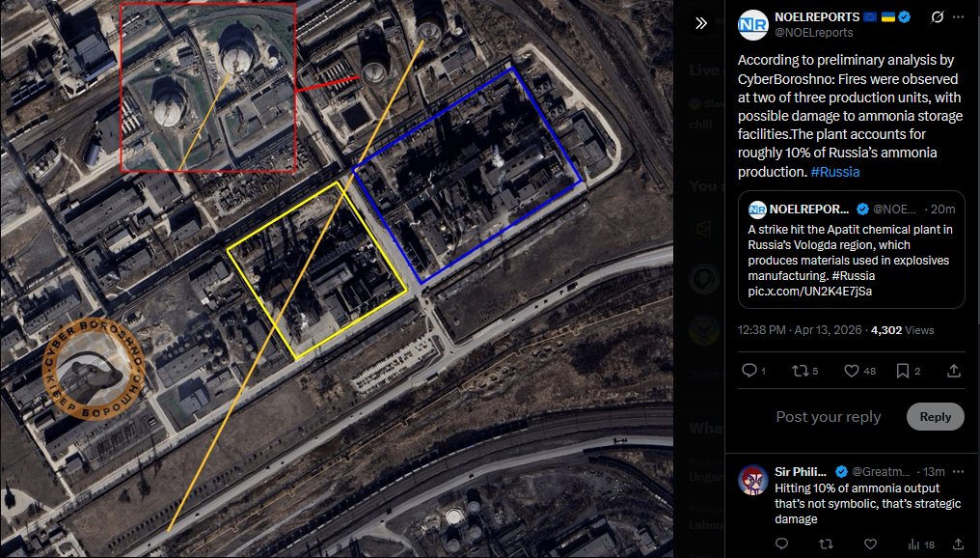Open the #Russia hashtag in main post
980x558 pixels.
click(x=835, y=172)
